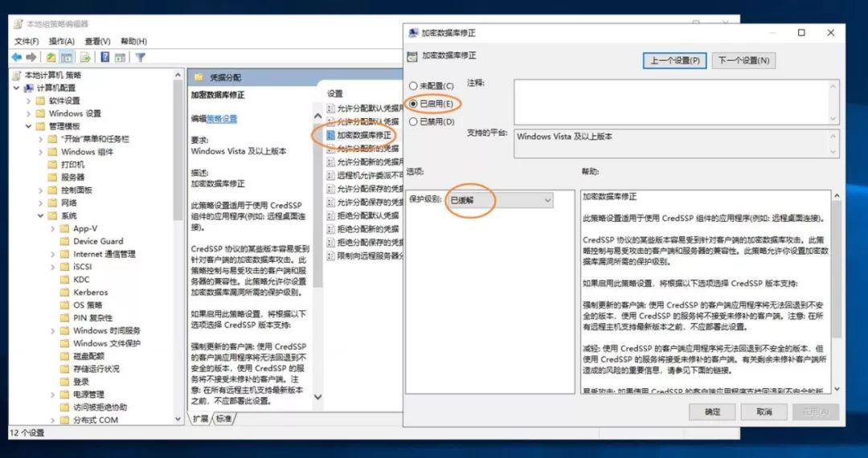
Task: Click the 凭据分配 folder icon in pane header
Action: pos(199,77)
